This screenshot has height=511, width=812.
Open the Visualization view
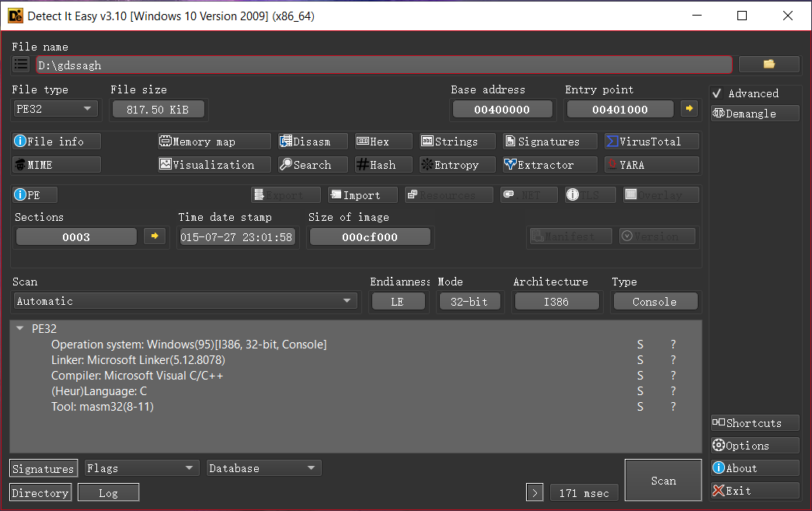[x=214, y=165]
